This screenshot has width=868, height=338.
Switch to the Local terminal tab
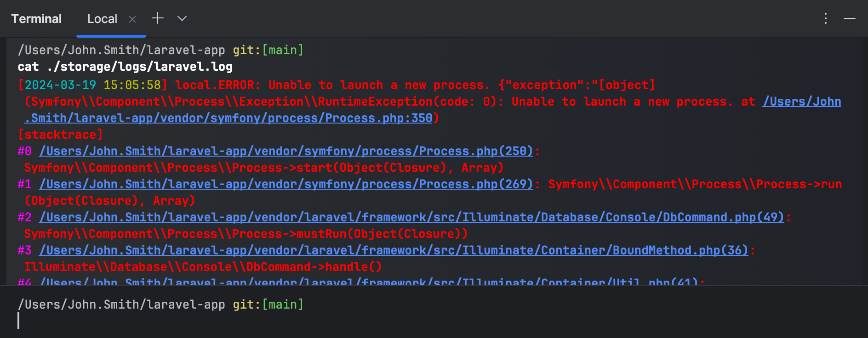pyautogui.click(x=102, y=19)
